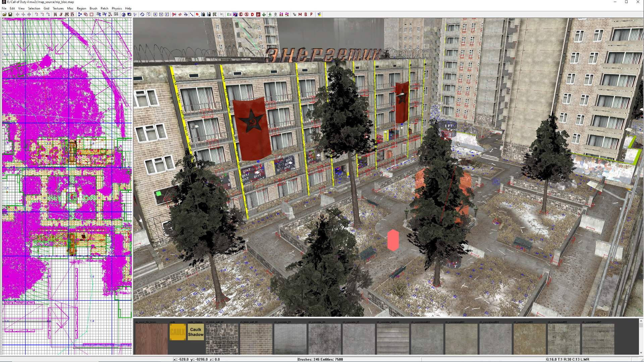
Task: Click the status bar text "Brushes: 246 Entities: 7500"
Action: [320, 359]
